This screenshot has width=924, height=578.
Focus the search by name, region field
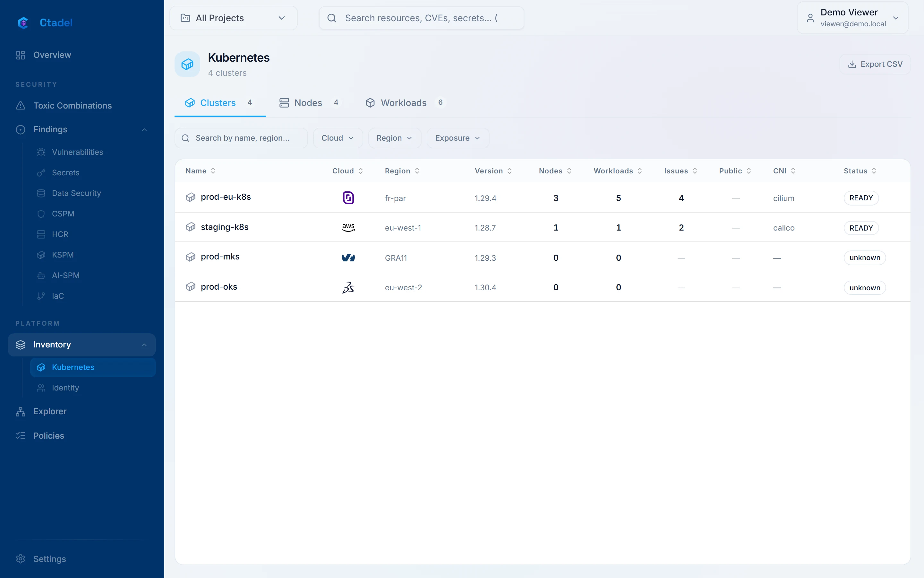[x=241, y=138]
